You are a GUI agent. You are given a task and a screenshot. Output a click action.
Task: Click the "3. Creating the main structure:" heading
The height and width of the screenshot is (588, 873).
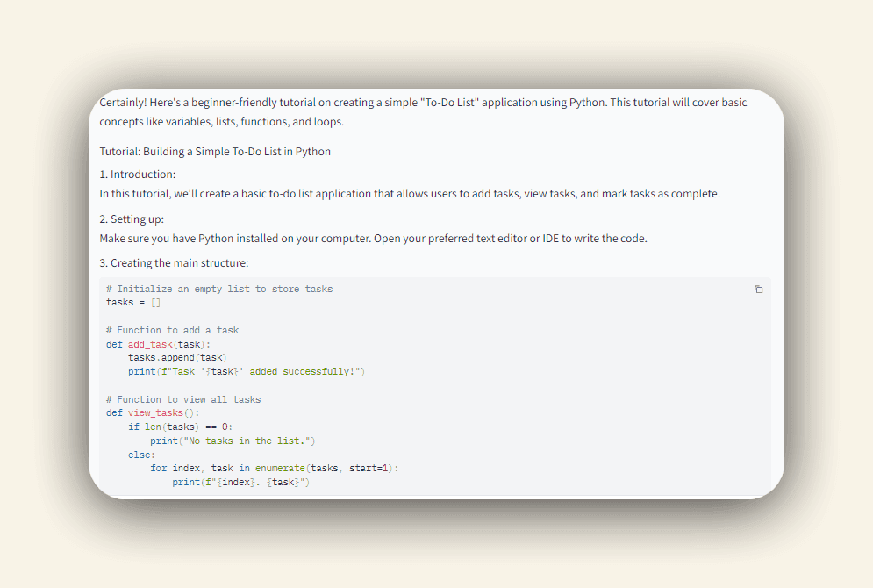point(174,263)
